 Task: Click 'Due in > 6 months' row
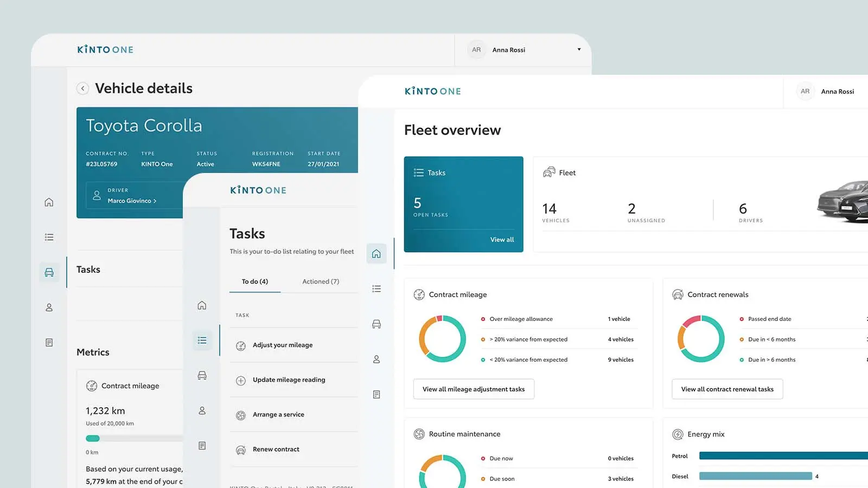click(x=803, y=359)
